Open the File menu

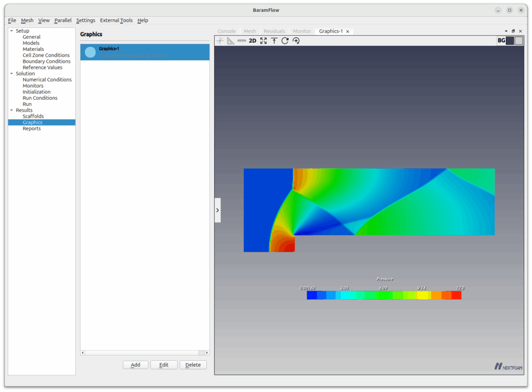12,20
